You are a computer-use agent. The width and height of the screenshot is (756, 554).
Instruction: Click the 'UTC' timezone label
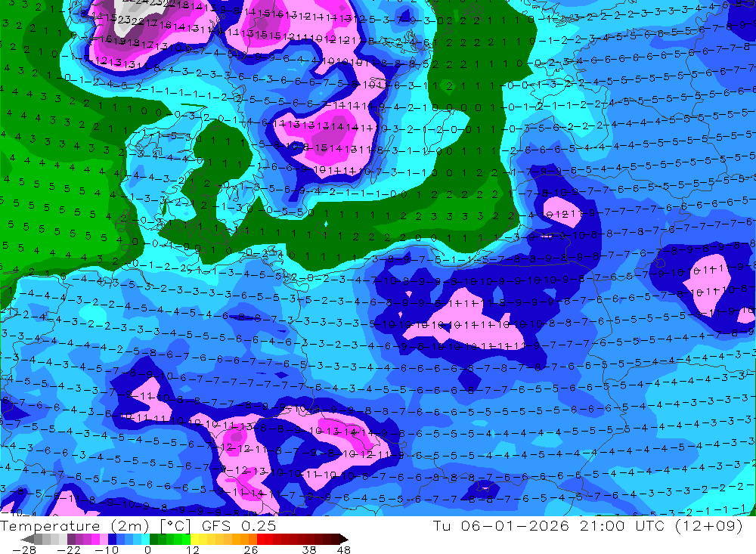tap(650, 525)
